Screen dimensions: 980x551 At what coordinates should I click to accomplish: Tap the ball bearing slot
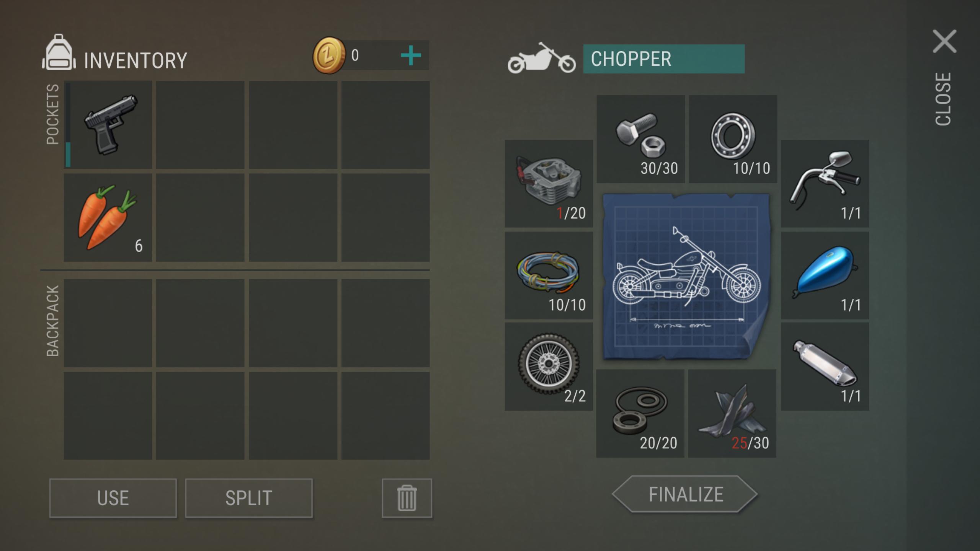(733, 139)
